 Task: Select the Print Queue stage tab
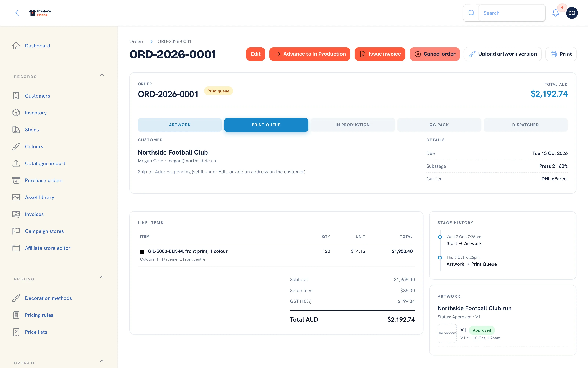tap(266, 125)
